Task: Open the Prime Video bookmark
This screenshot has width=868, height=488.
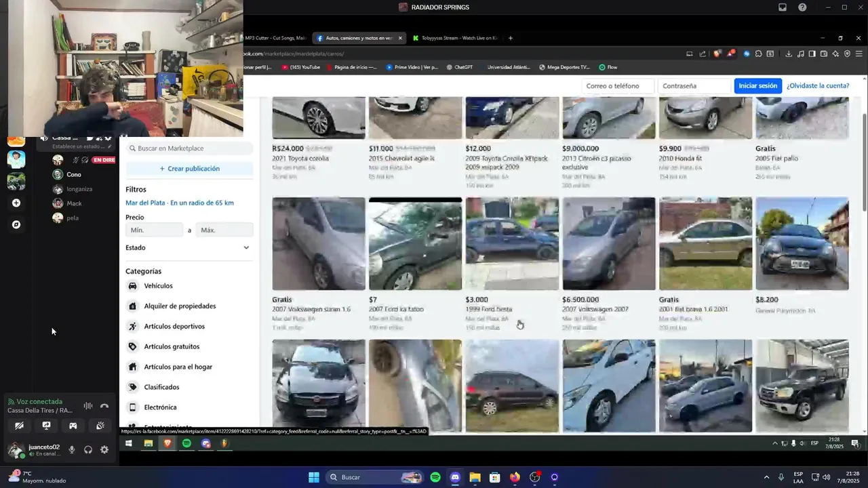Action: (412, 67)
